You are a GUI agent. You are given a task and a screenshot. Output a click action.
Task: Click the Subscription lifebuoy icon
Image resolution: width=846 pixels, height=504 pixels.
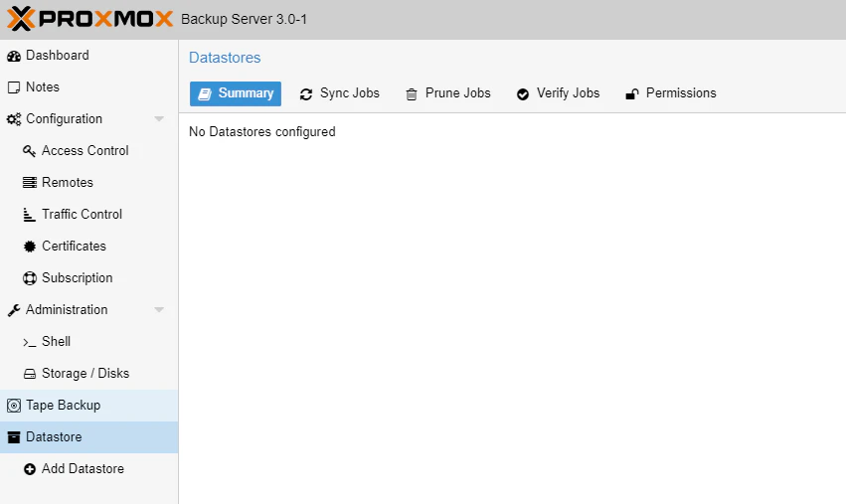tap(29, 278)
